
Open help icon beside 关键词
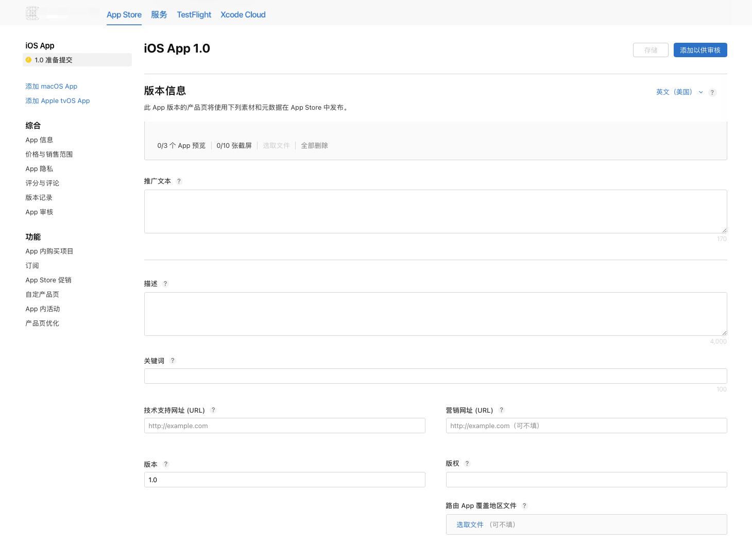173,361
